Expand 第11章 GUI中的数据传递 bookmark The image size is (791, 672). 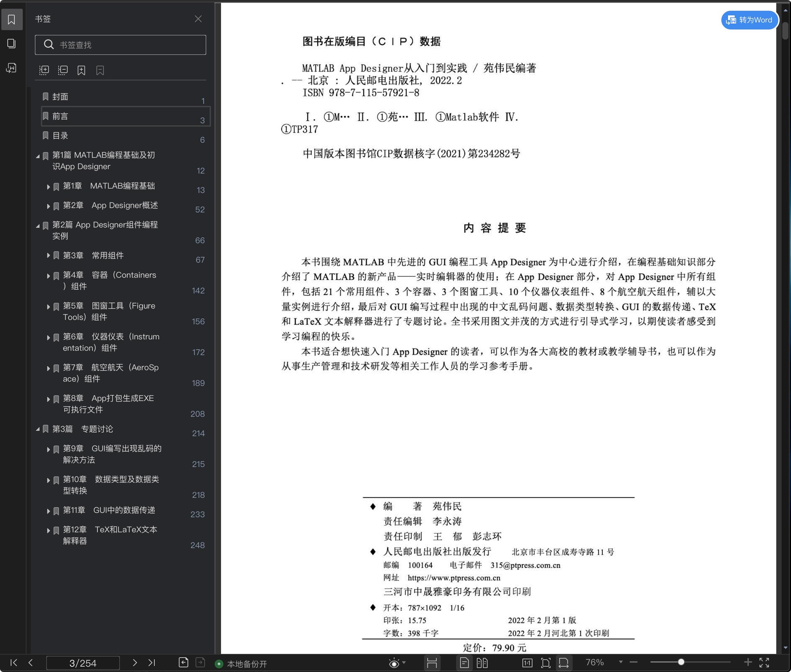(x=48, y=511)
